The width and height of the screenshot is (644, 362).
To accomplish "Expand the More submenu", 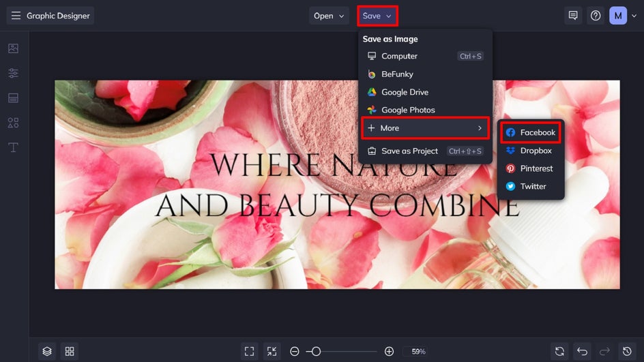I will [x=425, y=128].
